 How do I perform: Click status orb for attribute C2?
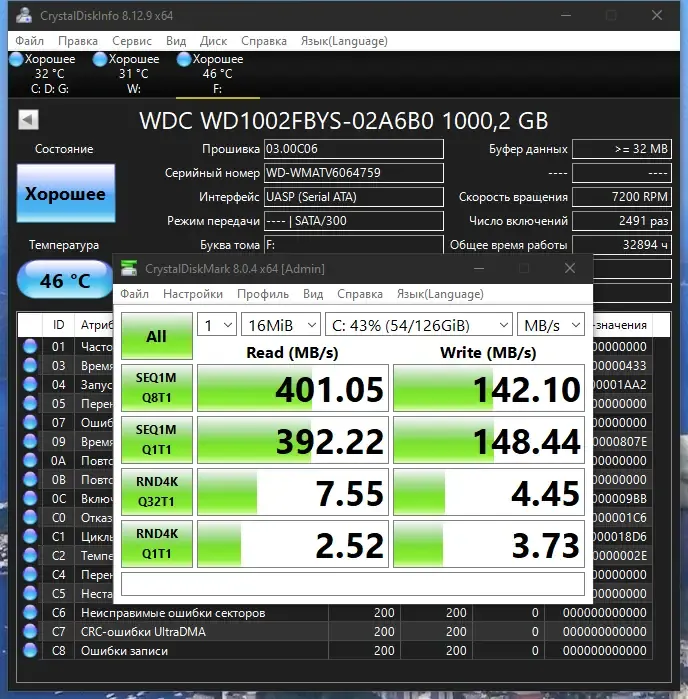click(x=30, y=555)
